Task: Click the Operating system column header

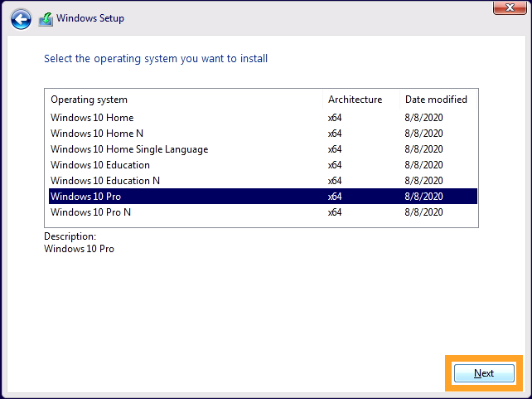Action: tap(89, 100)
